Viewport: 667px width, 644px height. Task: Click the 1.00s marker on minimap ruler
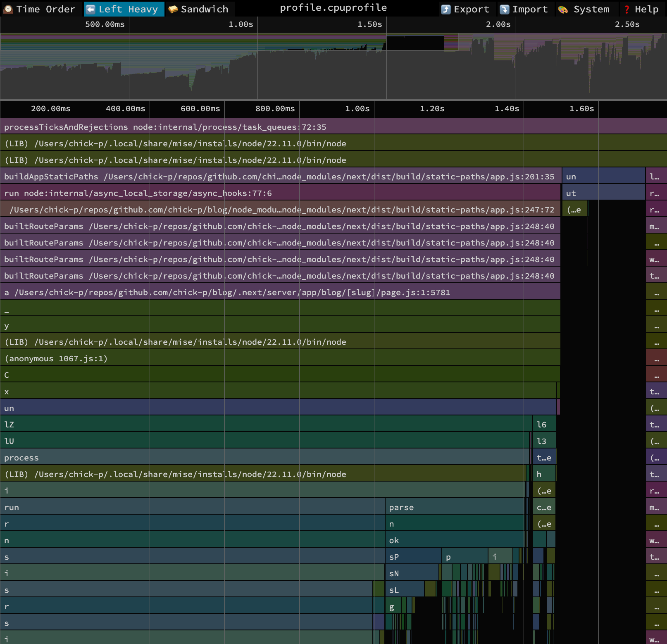click(x=241, y=24)
